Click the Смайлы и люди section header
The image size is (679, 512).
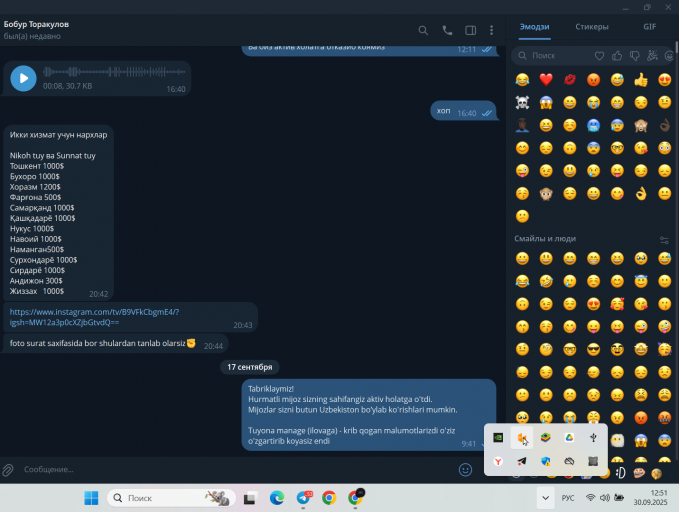[x=545, y=239]
